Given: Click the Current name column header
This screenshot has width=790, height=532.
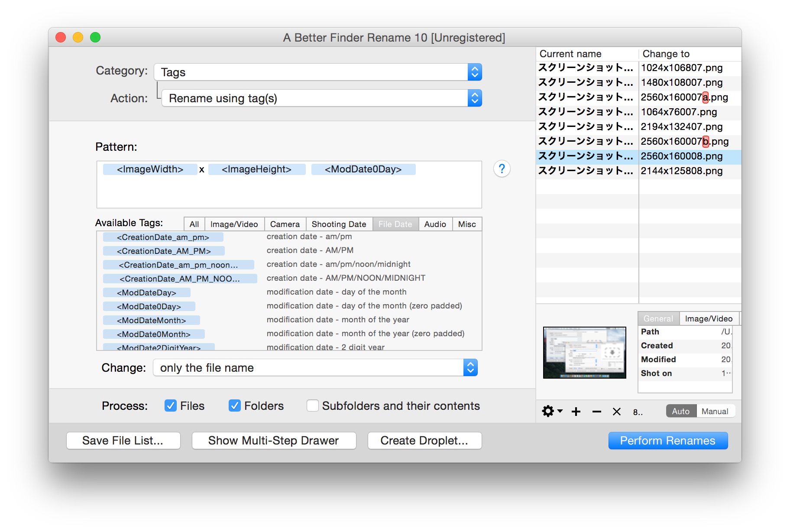Looking at the screenshot, I should tap(587, 54).
